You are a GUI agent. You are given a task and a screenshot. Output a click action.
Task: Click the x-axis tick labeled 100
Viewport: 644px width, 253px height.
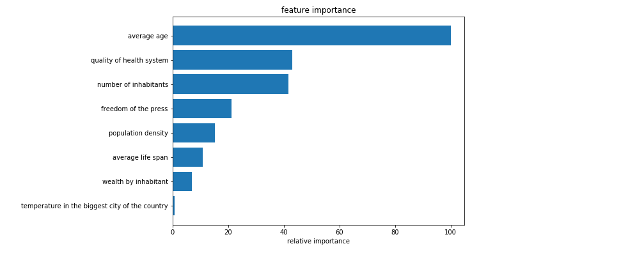click(x=451, y=232)
